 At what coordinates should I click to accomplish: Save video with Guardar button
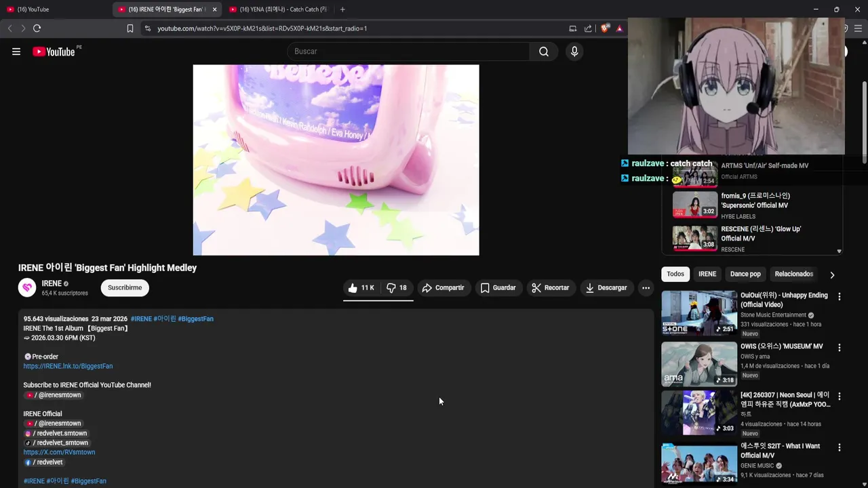(x=498, y=288)
